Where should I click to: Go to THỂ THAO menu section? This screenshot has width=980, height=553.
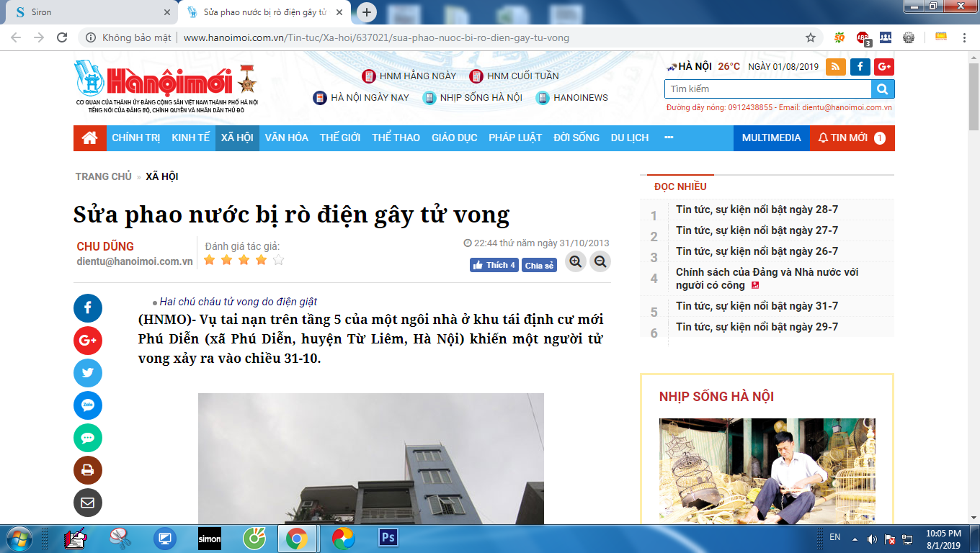pos(396,138)
